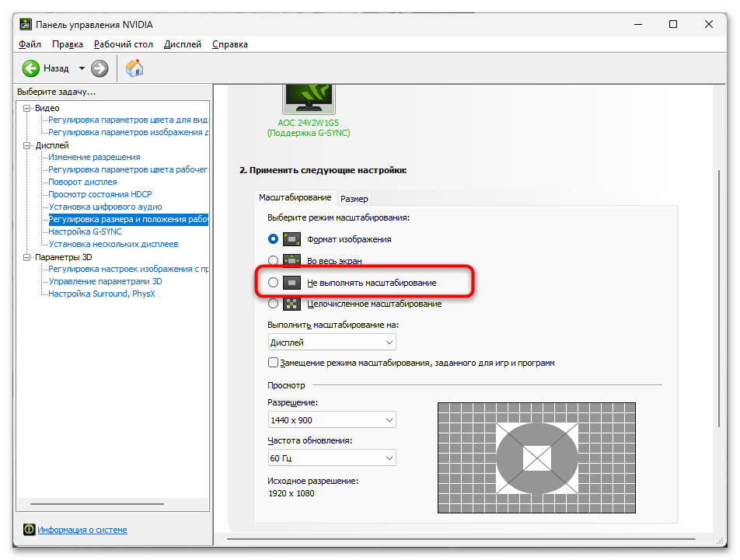740x560 pixels.
Task: Open the 'Правка' menu
Action: pos(68,44)
